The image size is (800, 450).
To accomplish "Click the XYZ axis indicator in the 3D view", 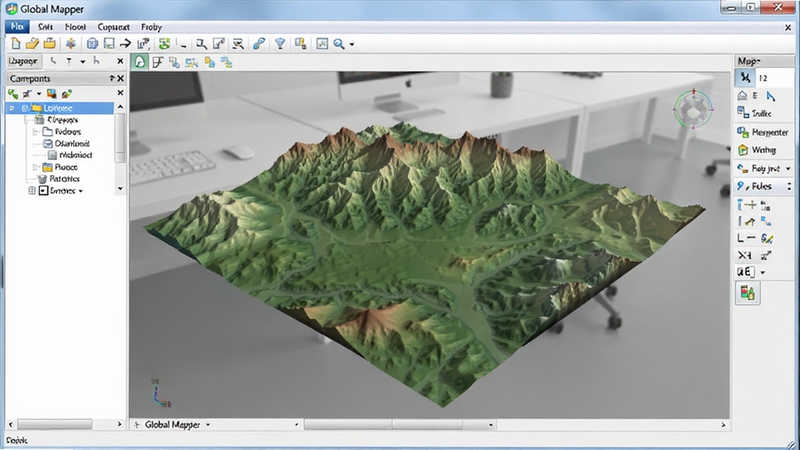I will [x=160, y=393].
